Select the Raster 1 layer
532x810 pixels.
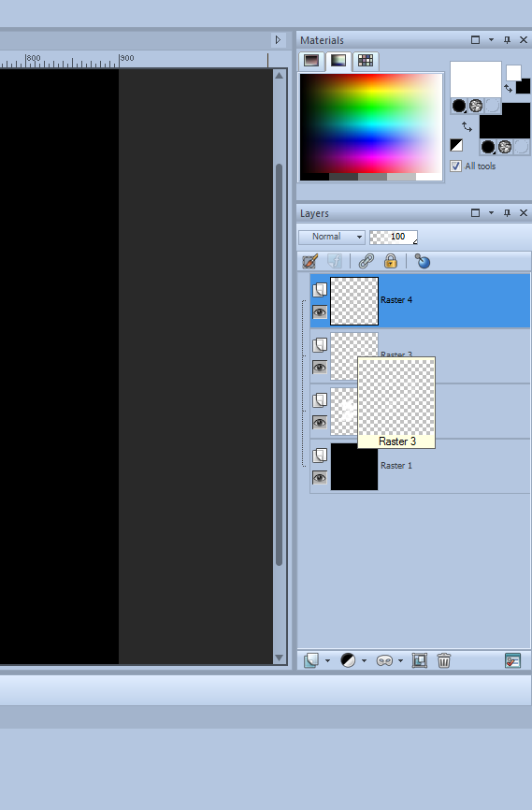(x=420, y=466)
